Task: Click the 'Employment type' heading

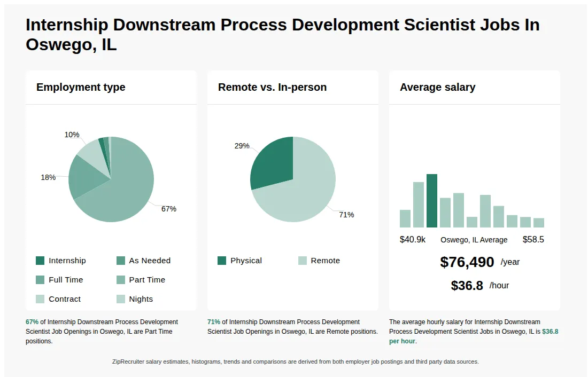Action: [x=81, y=88]
